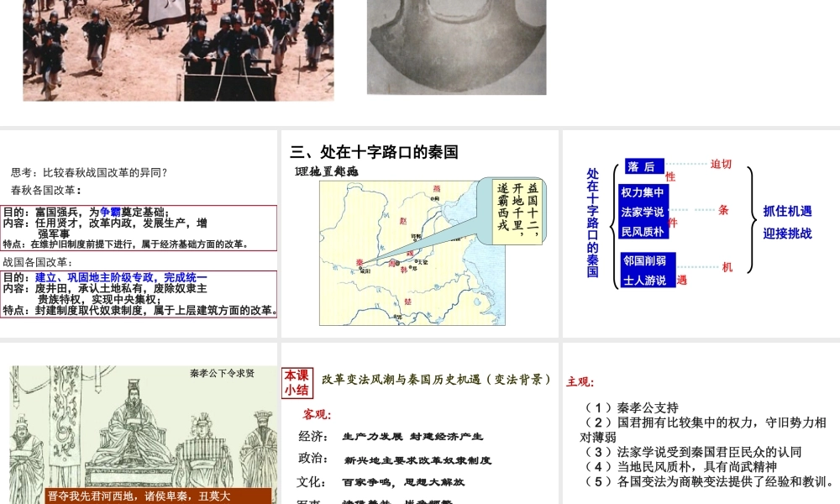Viewport: 840px width, 504px height.
Task: Click the blue text 抓住机遇
Action: pos(788,211)
